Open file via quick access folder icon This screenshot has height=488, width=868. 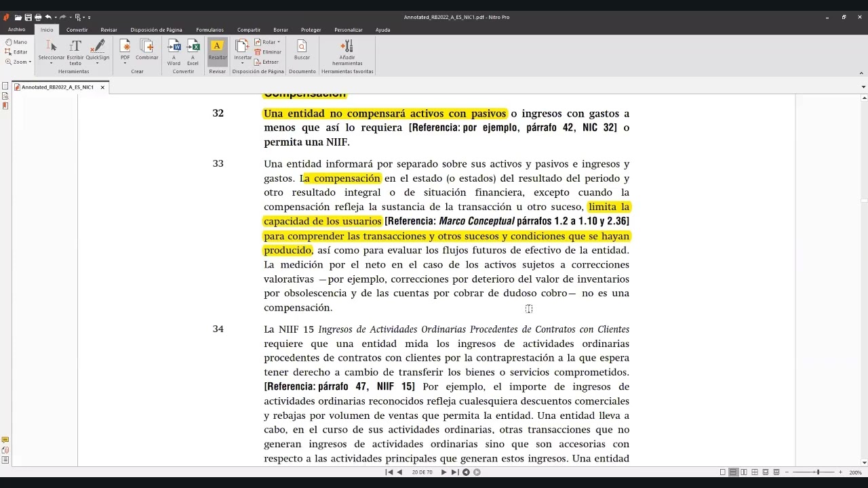18,17
